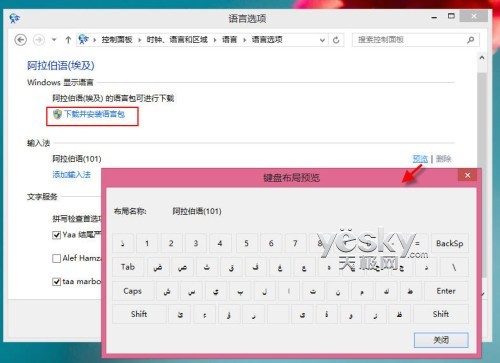
Task: Click the 5 key in preview
Action: click(246, 243)
